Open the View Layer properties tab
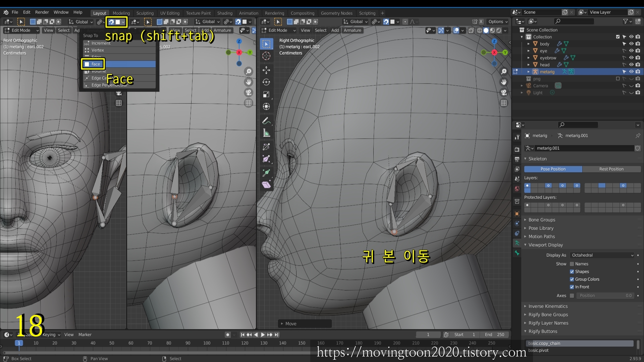 517,169
